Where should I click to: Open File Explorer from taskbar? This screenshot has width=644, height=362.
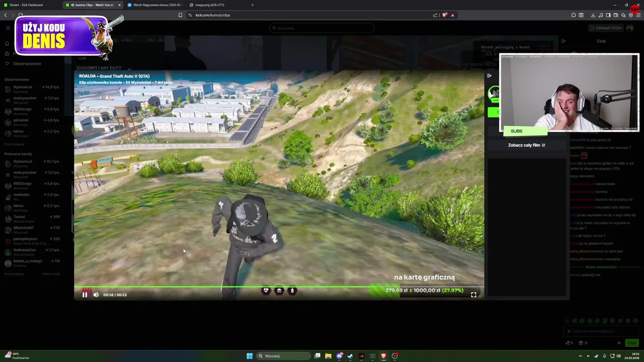(x=328, y=356)
